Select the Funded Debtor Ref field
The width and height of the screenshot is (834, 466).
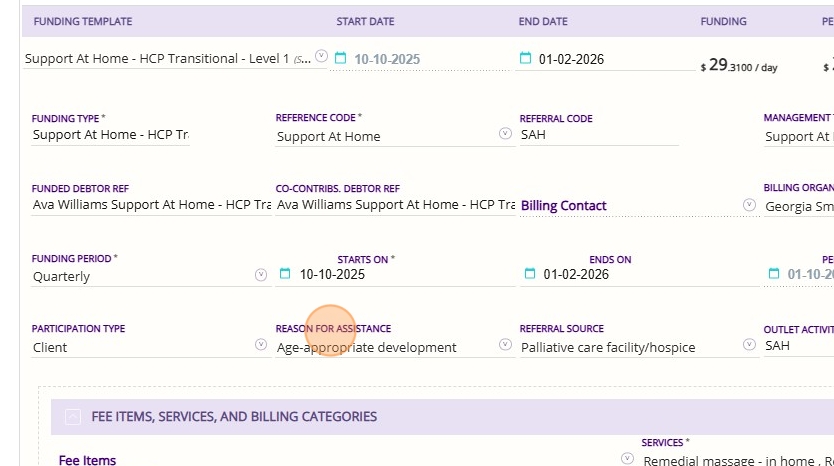[x=150, y=205]
